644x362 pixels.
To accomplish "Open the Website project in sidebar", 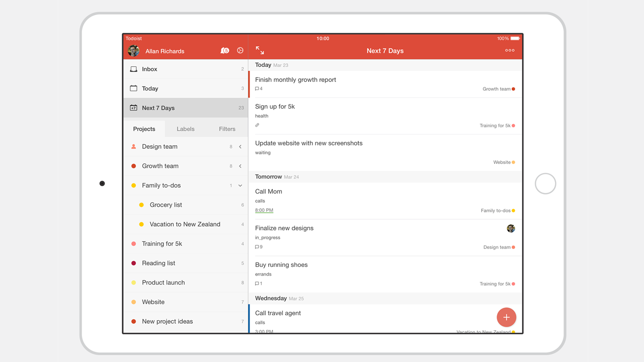I will [186, 302].
